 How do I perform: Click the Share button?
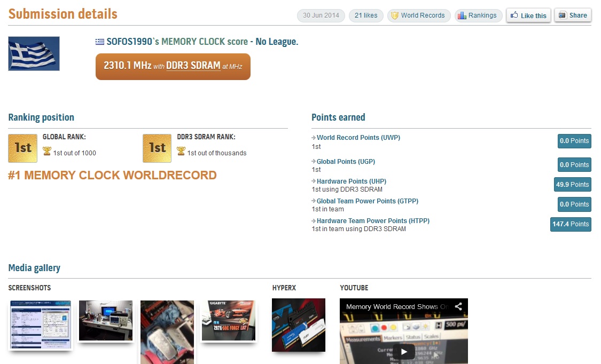[x=572, y=15]
